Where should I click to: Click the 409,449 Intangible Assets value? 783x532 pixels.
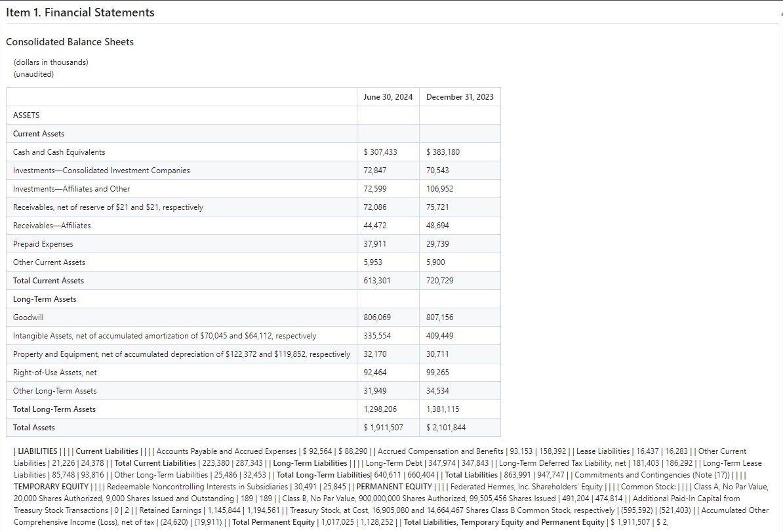(x=439, y=336)
